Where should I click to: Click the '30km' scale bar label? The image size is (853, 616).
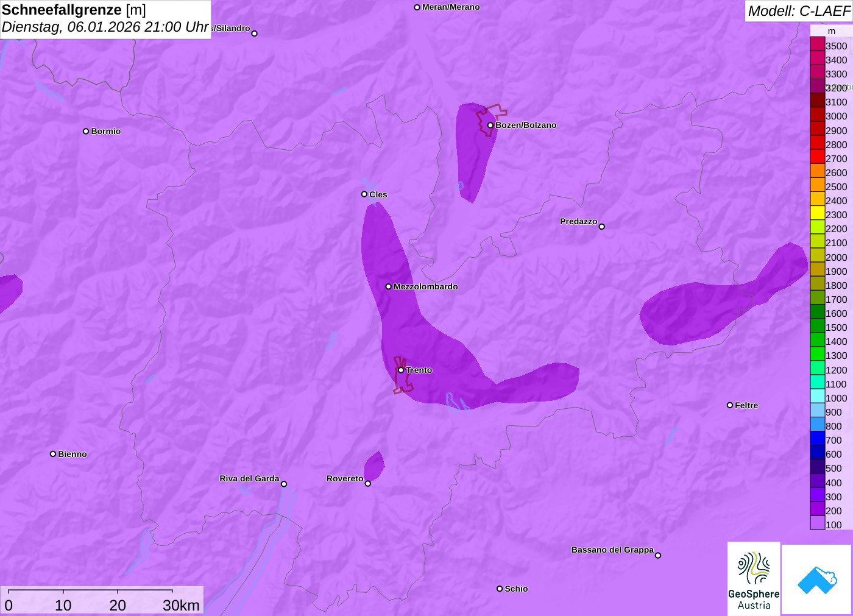(x=181, y=605)
